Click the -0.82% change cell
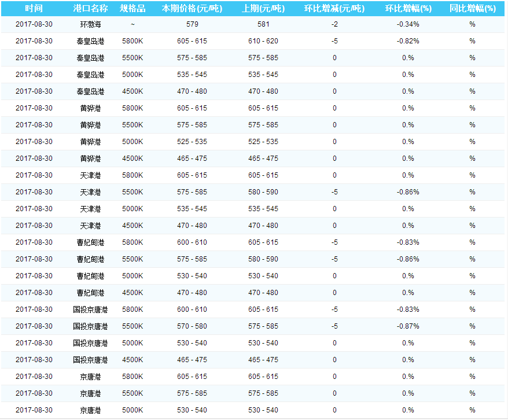 coord(408,41)
